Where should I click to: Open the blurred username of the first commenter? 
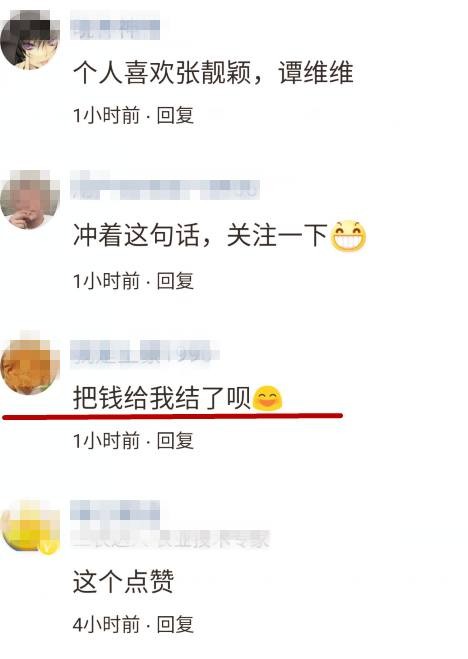click(x=115, y=28)
